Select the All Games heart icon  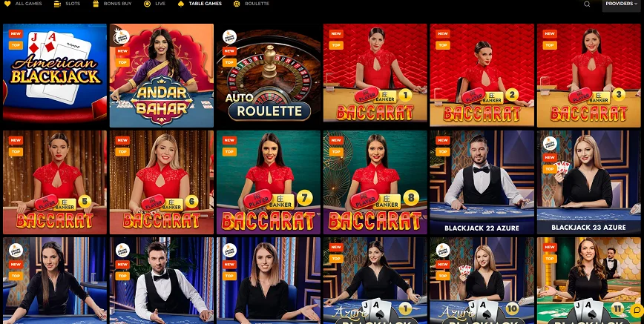(x=7, y=4)
